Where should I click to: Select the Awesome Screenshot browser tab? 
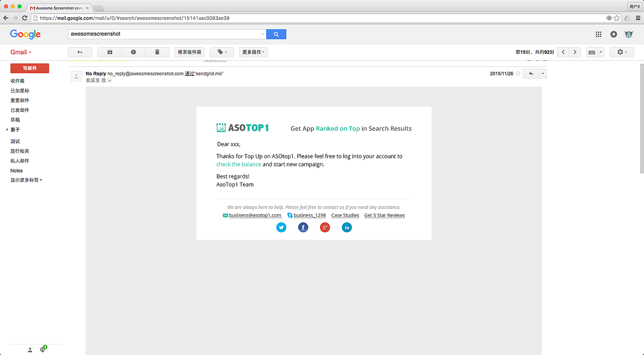tap(59, 8)
